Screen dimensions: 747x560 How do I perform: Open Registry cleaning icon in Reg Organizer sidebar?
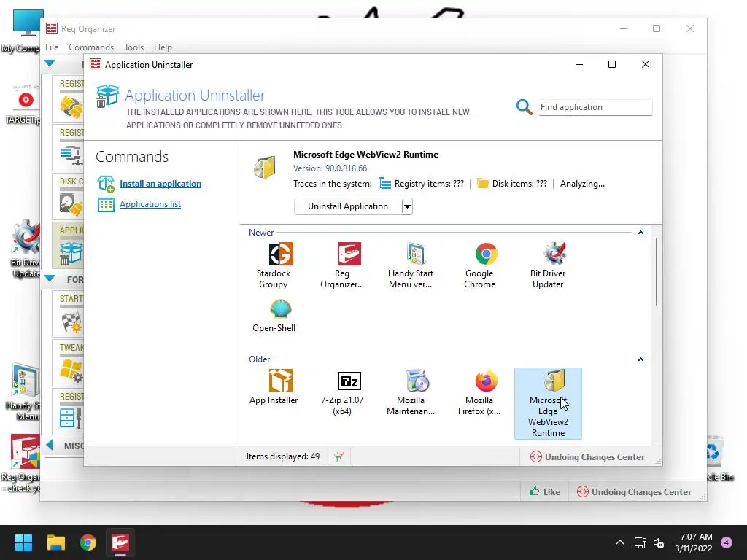pyautogui.click(x=71, y=107)
